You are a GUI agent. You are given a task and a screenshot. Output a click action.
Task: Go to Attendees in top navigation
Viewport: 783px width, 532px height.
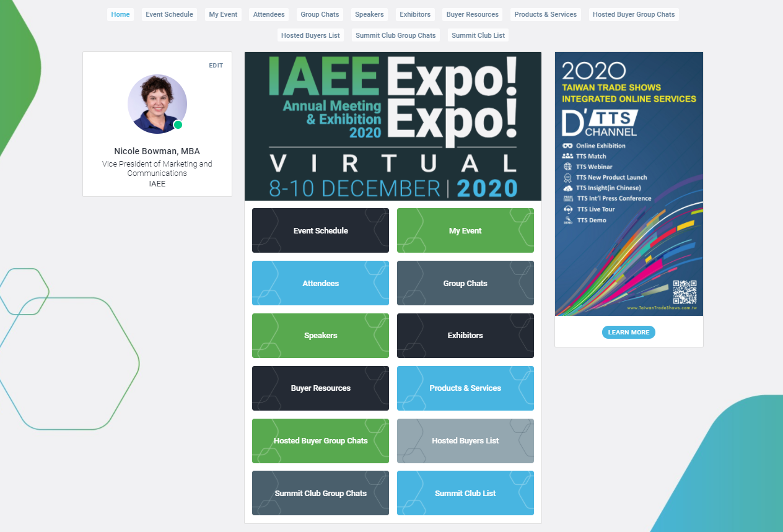tap(269, 14)
